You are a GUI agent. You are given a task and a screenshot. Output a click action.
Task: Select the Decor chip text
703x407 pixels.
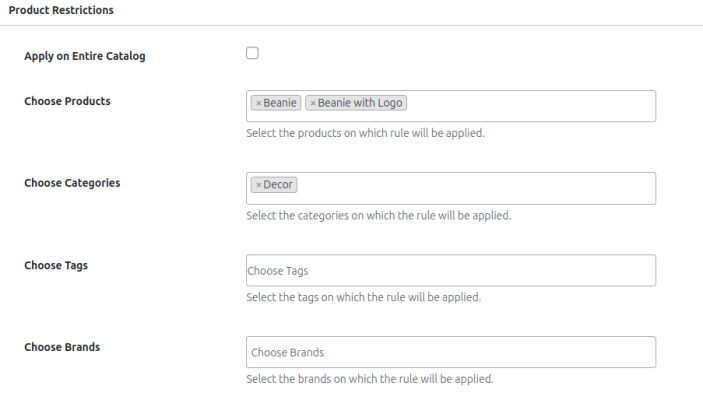pyautogui.click(x=278, y=185)
